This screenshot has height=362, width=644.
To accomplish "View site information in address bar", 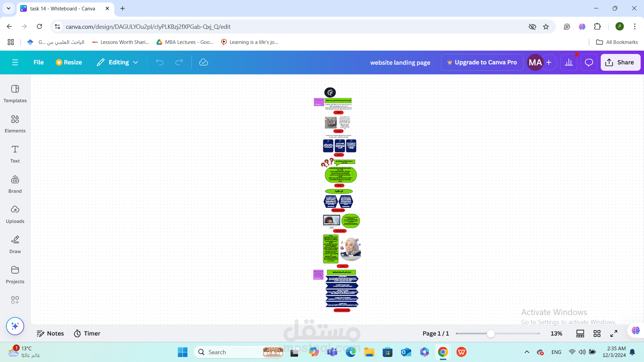I will (58, 26).
